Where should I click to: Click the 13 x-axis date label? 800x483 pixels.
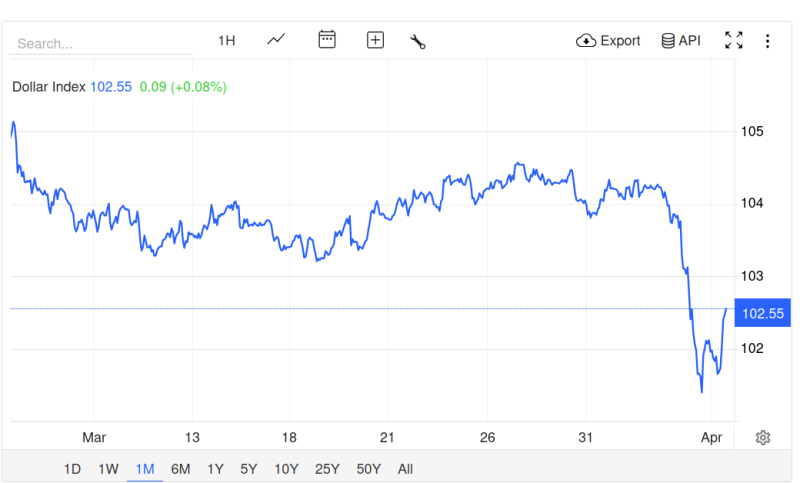[192, 438]
